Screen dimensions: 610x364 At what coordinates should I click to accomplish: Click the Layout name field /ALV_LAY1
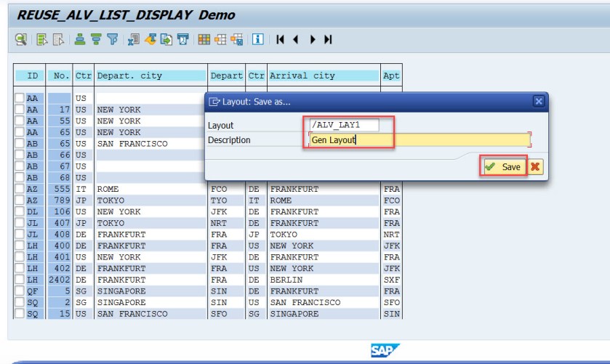point(345,125)
